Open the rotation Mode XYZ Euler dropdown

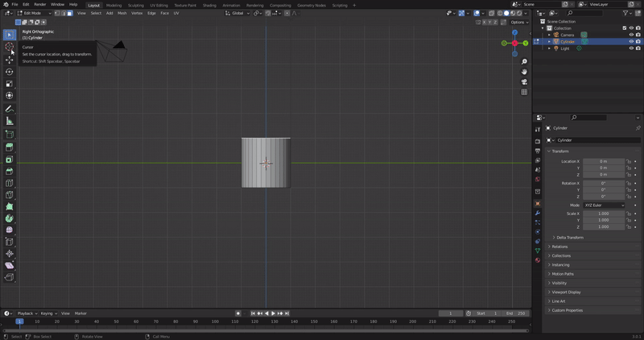(604, 205)
